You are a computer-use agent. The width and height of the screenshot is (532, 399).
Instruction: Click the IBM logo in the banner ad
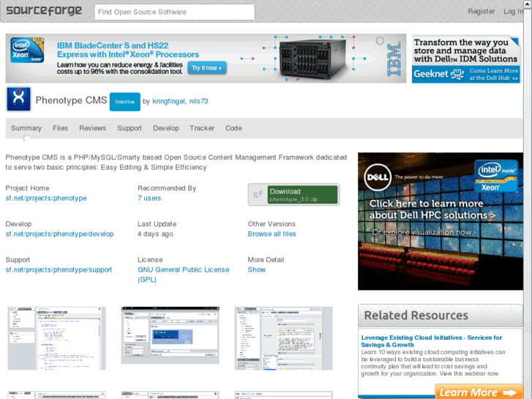tap(394, 59)
